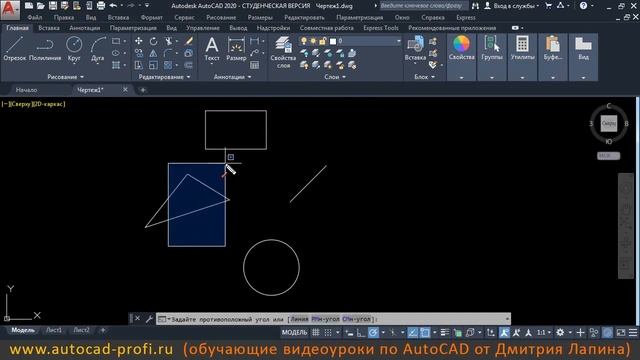Switch to the Начало file tab
This screenshot has height=360, width=640.
coord(27,90)
